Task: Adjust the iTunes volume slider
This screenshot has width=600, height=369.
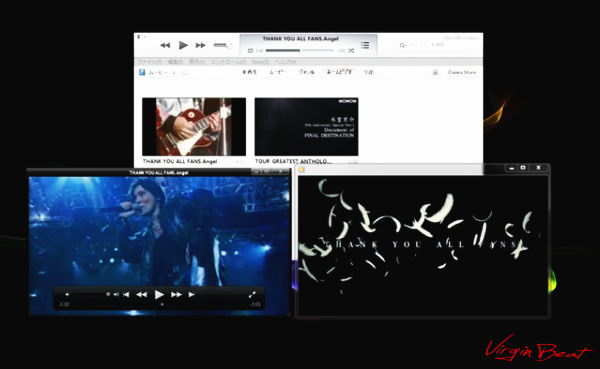Action: pyautogui.click(x=223, y=45)
